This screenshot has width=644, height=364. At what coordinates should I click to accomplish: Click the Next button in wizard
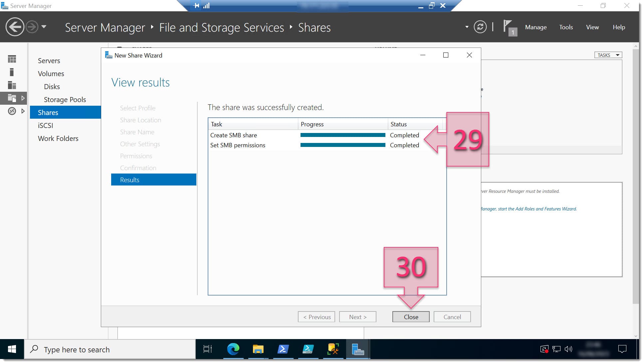coord(357,317)
